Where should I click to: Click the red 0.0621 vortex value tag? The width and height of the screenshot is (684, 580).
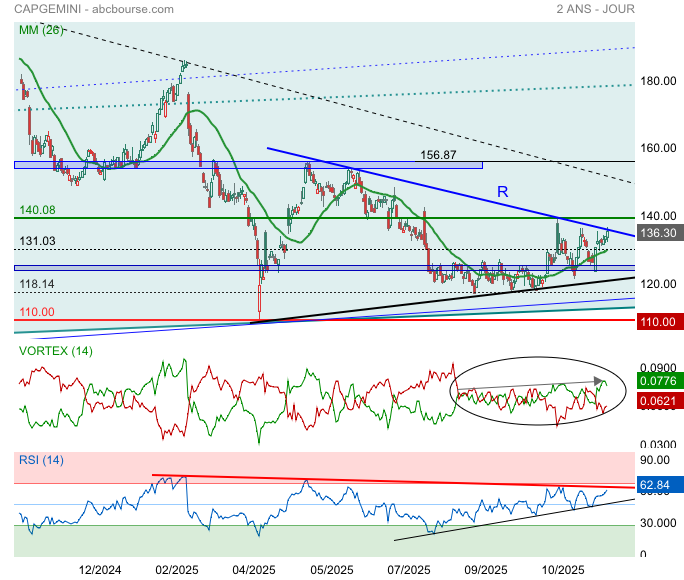point(658,401)
